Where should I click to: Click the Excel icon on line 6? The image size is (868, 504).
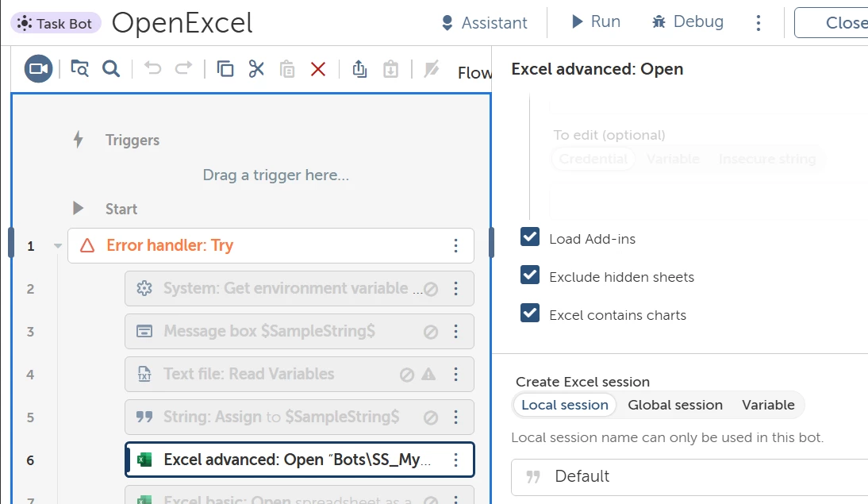pyautogui.click(x=144, y=460)
